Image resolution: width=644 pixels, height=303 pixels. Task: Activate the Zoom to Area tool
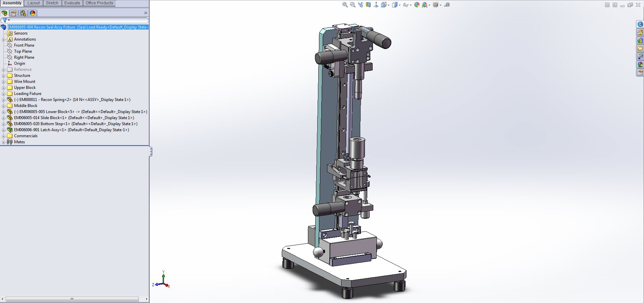click(x=352, y=5)
